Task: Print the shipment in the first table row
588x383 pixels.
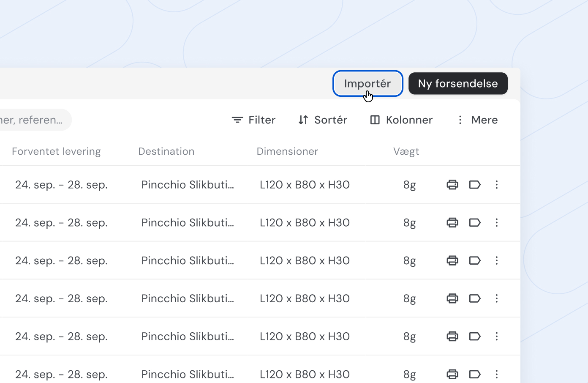Action: coord(452,185)
